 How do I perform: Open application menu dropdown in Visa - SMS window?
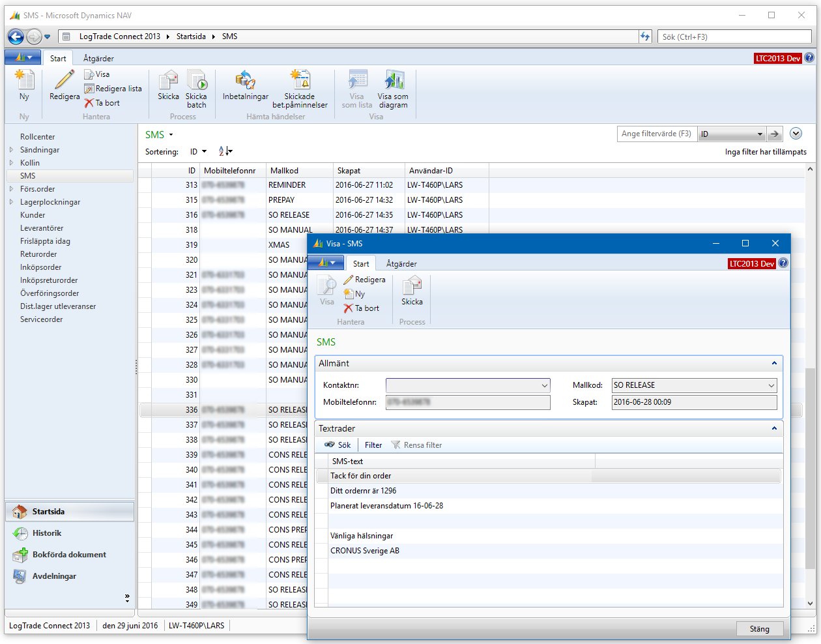pyautogui.click(x=326, y=263)
